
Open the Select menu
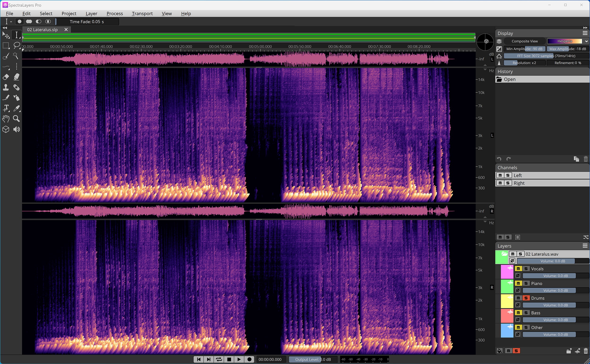click(x=46, y=13)
